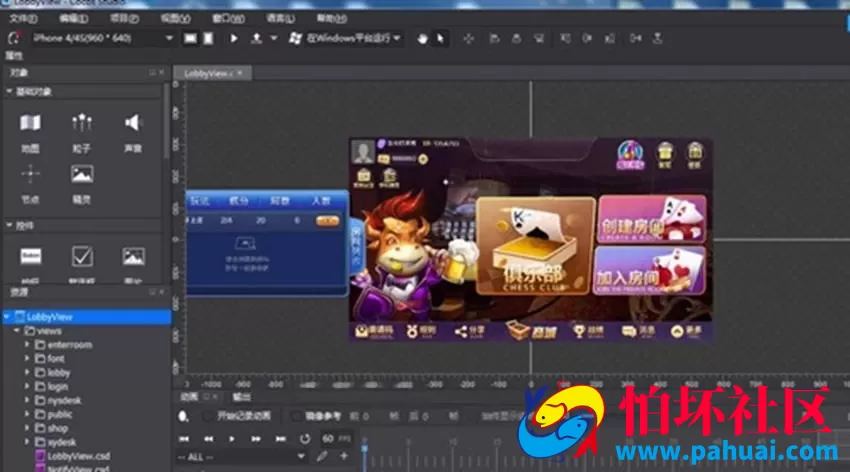
Task: Click the timeline play button
Action: (x=231, y=438)
